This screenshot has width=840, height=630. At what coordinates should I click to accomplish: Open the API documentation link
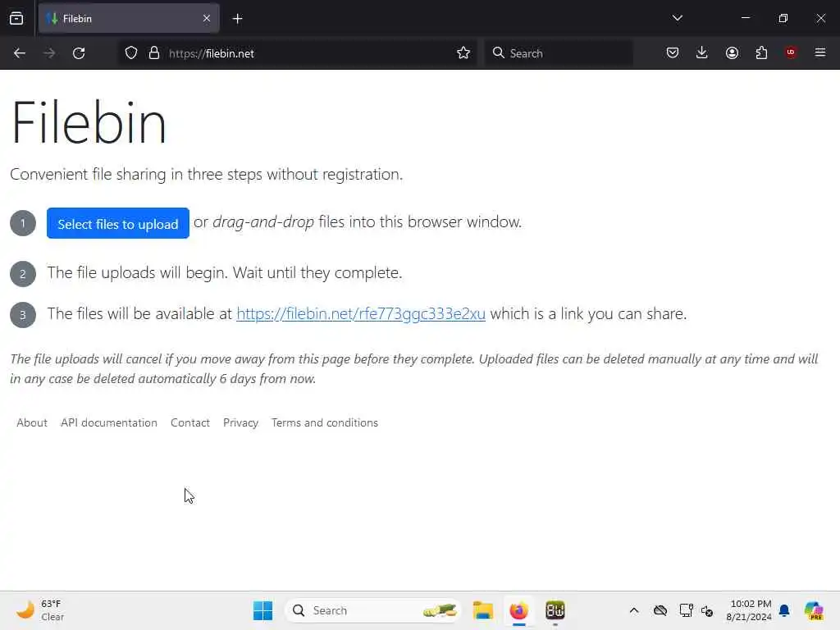[109, 422]
